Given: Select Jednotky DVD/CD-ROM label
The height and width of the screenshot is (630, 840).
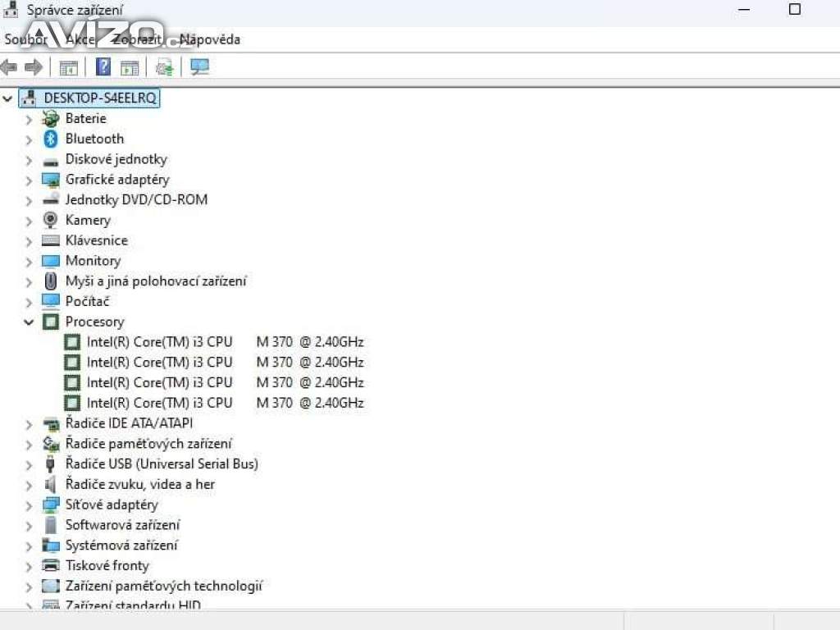Looking at the screenshot, I should tap(136, 200).
